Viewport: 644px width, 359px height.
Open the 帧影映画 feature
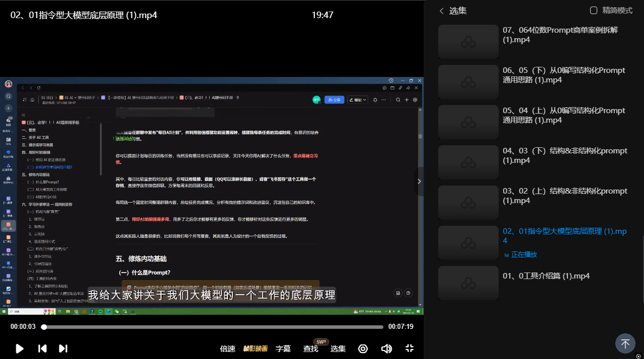coord(256,348)
